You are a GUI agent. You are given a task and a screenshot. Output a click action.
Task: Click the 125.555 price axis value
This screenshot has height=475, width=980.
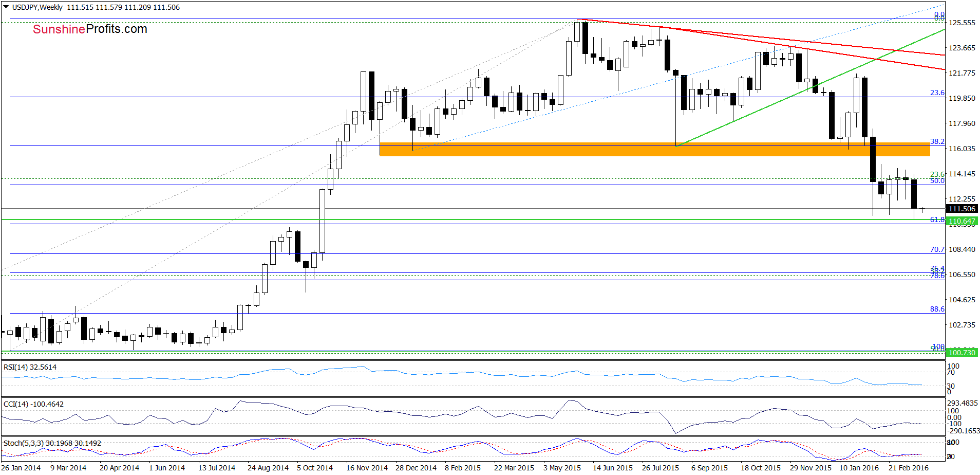point(962,23)
